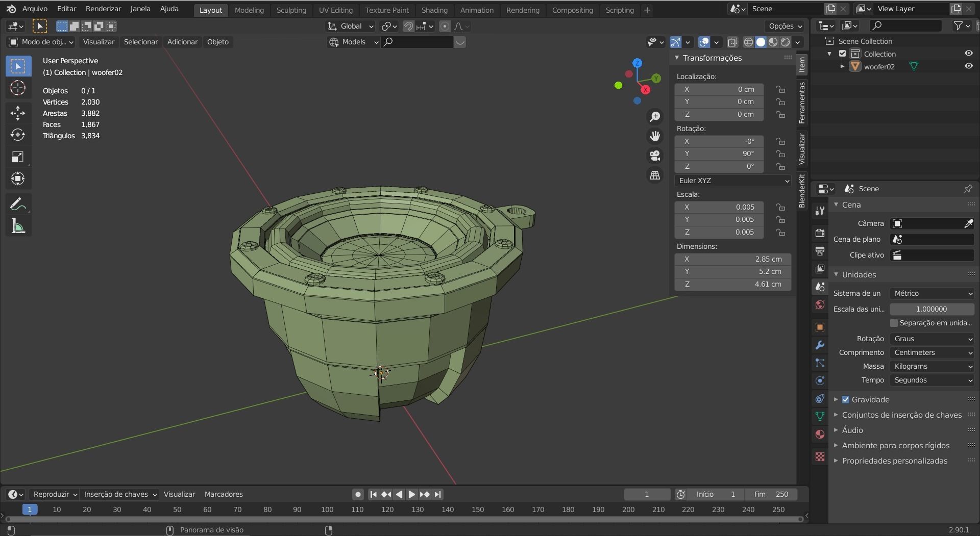Switch to wireframe shading mode

pos(748,42)
